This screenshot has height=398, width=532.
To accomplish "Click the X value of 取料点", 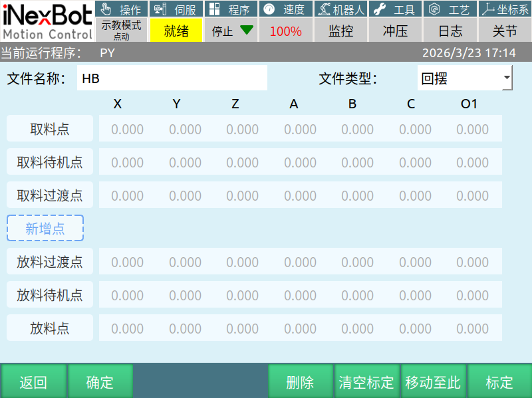I will pyautogui.click(x=128, y=129).
